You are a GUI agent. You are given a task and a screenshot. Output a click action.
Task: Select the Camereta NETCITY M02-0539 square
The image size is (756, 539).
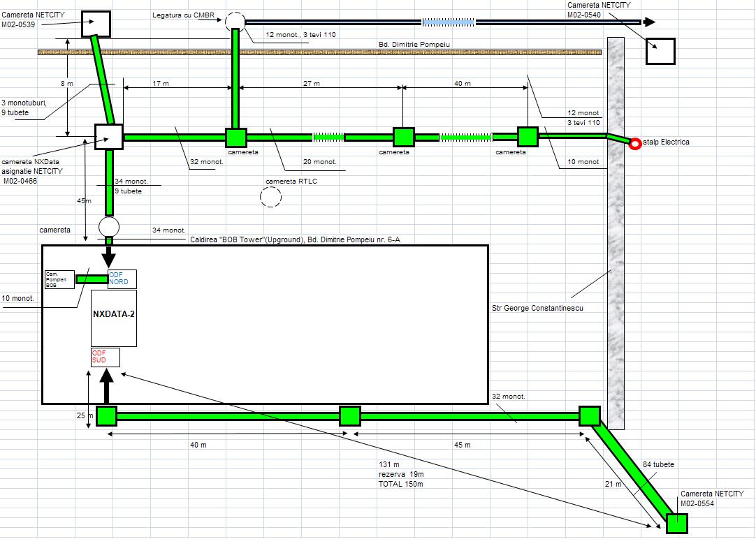(x=96, y=24)
